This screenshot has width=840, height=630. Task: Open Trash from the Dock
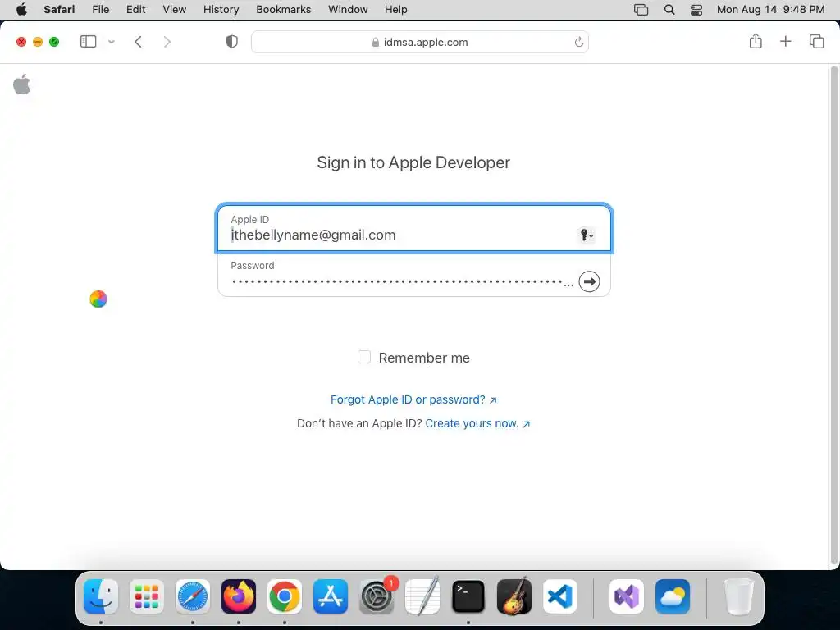click(739, 596)
